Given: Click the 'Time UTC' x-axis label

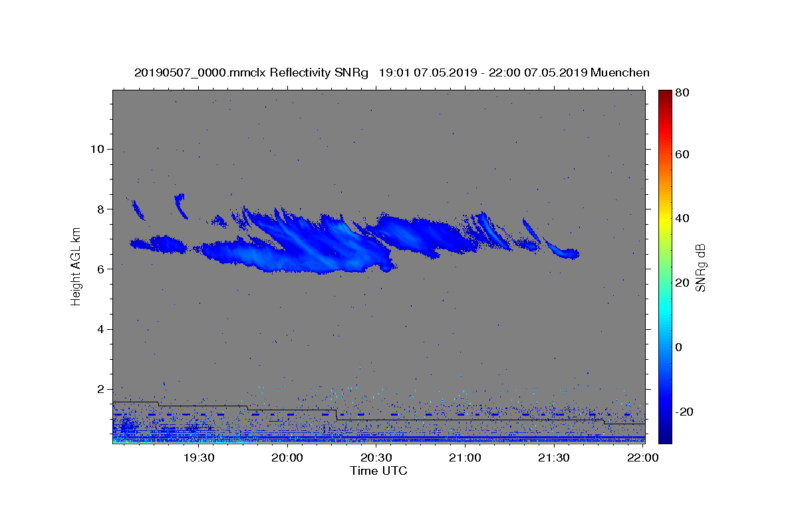Looking at the screenshot, I should (378, 471).
